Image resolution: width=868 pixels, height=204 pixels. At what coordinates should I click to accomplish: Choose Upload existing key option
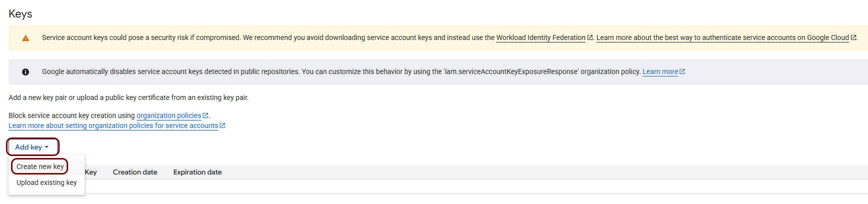pyautogui.click(x=47, y=182)
